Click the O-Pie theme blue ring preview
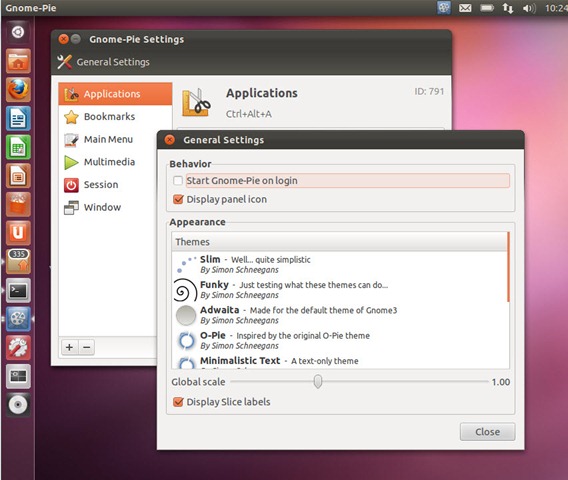This screenshot has height=480, width=568. 187,341
